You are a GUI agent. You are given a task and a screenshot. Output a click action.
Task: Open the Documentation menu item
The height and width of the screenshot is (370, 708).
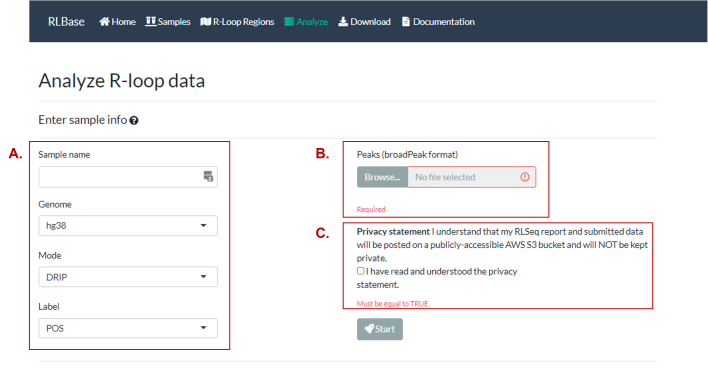pyautogui.click(x=438, y=22)
